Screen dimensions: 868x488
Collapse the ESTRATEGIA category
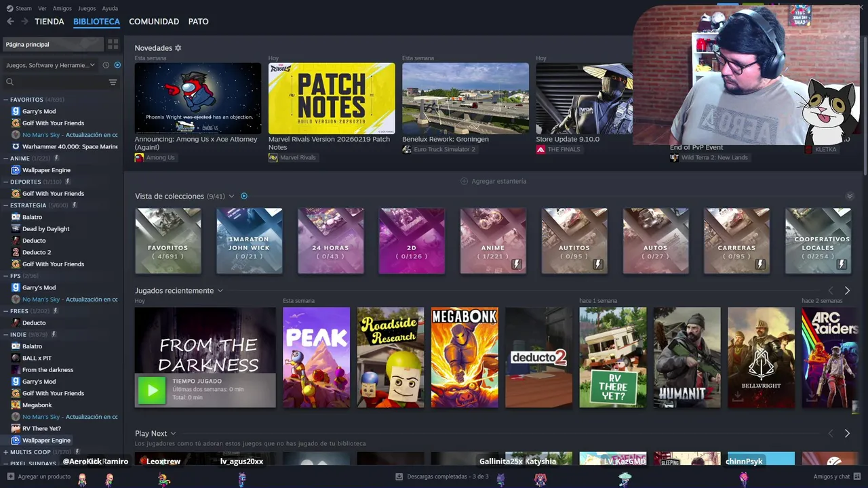point(6,205)
